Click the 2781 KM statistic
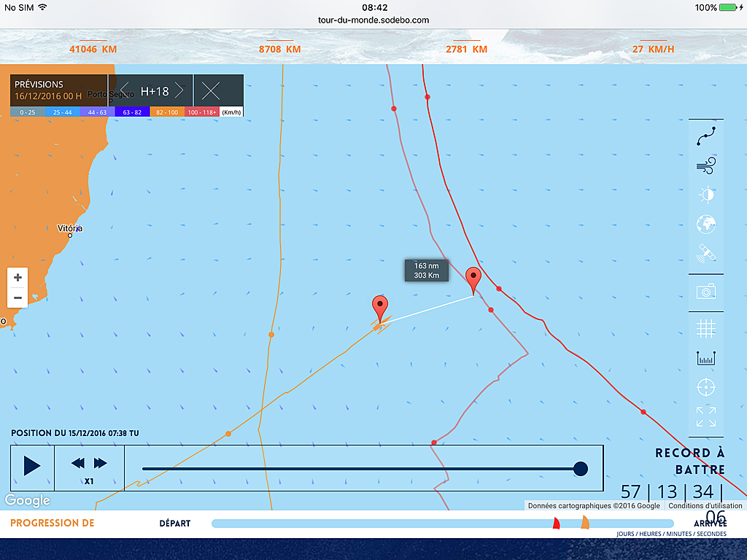This screenshot has height=560, width=747. tap(466, 49)
